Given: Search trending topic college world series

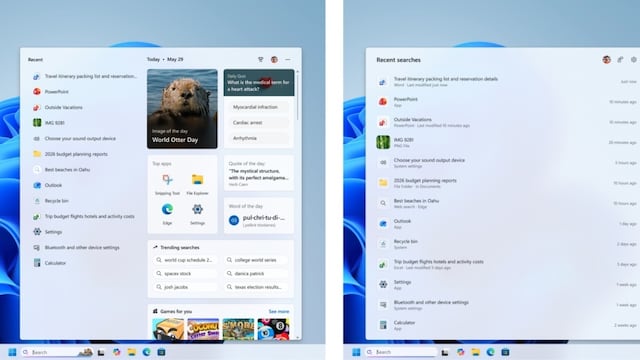Looking at the screenshot, I should pyautogui.click(x=256, y=260).
